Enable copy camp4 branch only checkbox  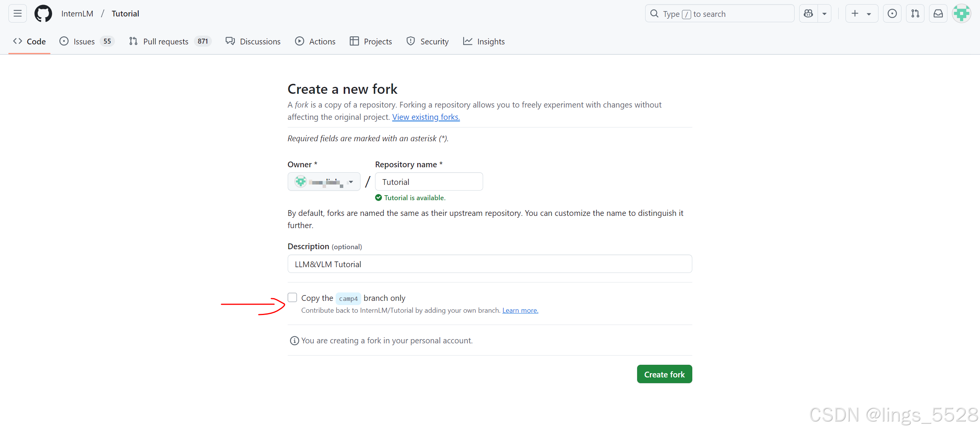coord(292,297)
